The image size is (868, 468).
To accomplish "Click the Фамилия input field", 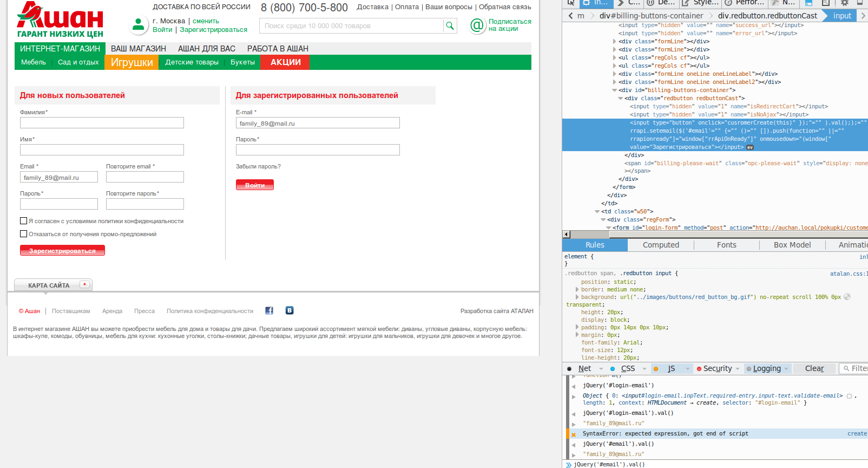I will pyautogui.click(x=102, y=123).
